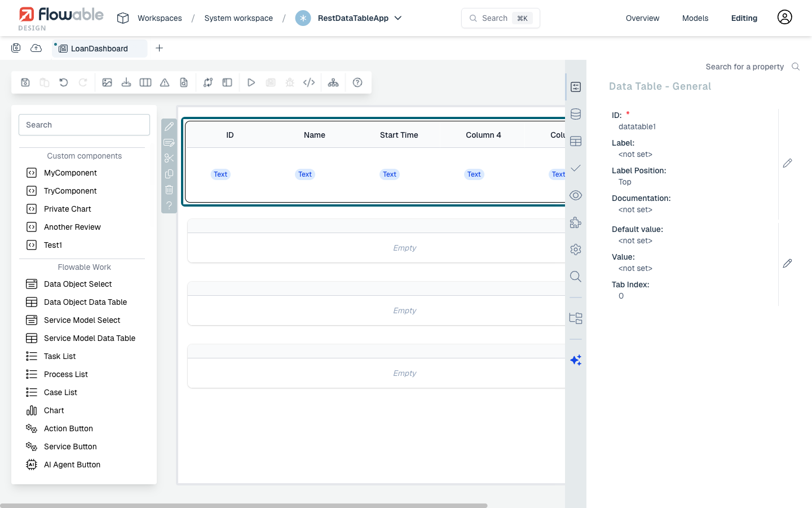The image size is (812, 508).
Task: Publish model using the cloud upload icon
Action: coord(36,48)
